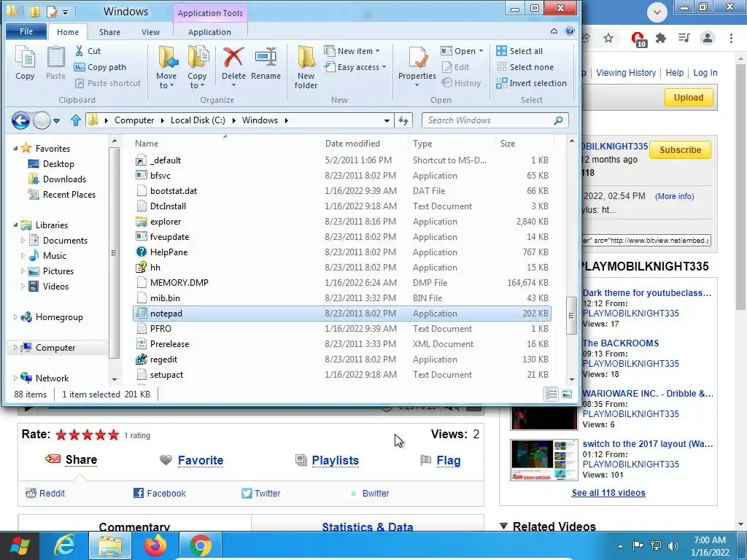
Task: Open the Open button dropdown arrow
Action: click(x=481, y=51)
